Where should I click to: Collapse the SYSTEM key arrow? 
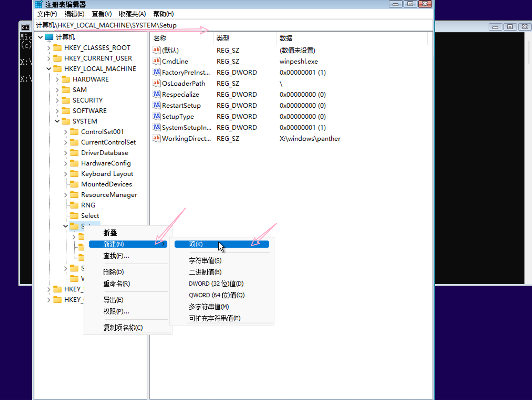57,121
